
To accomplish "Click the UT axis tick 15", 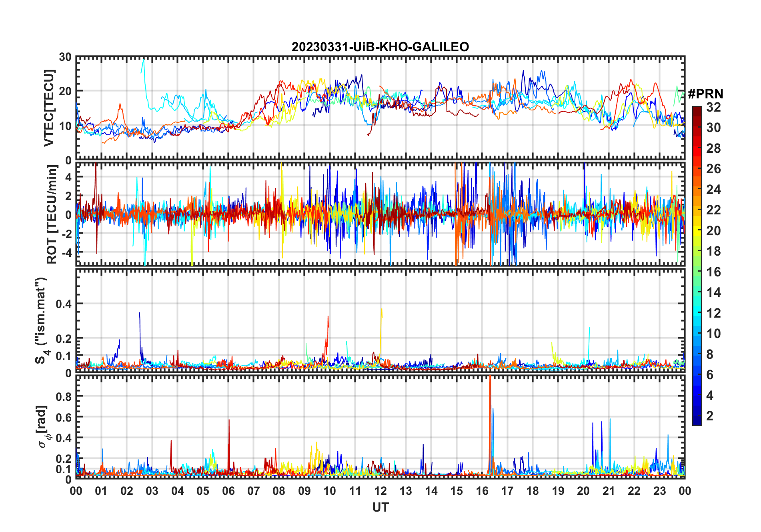I will 457,491.
